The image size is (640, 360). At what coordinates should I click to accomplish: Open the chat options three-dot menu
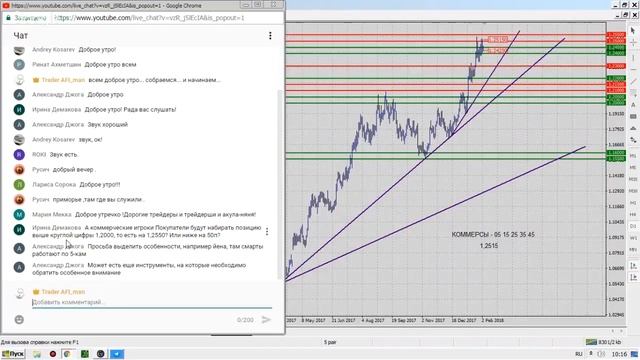tap(270, 36)
